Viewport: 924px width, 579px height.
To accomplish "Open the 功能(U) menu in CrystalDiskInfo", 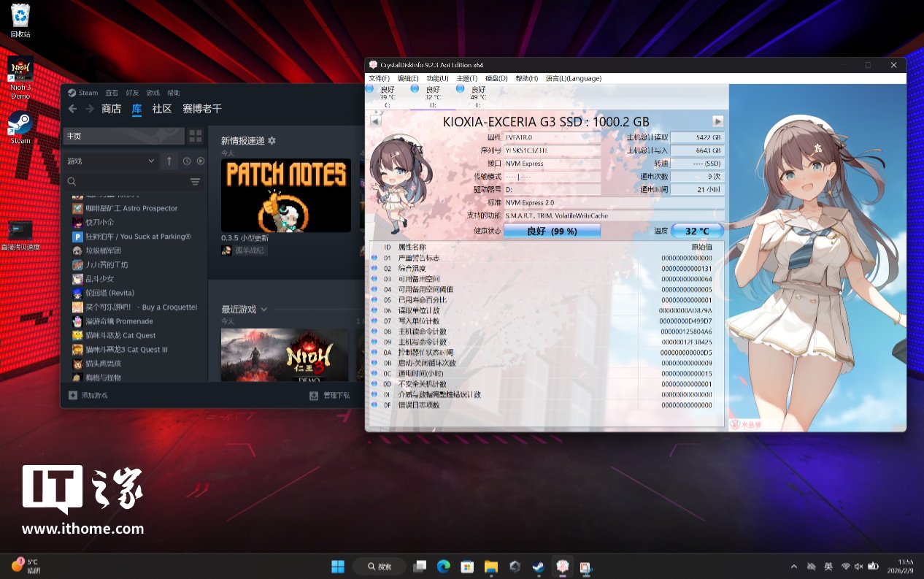I will pyautogui.click(x=437, y=78).
